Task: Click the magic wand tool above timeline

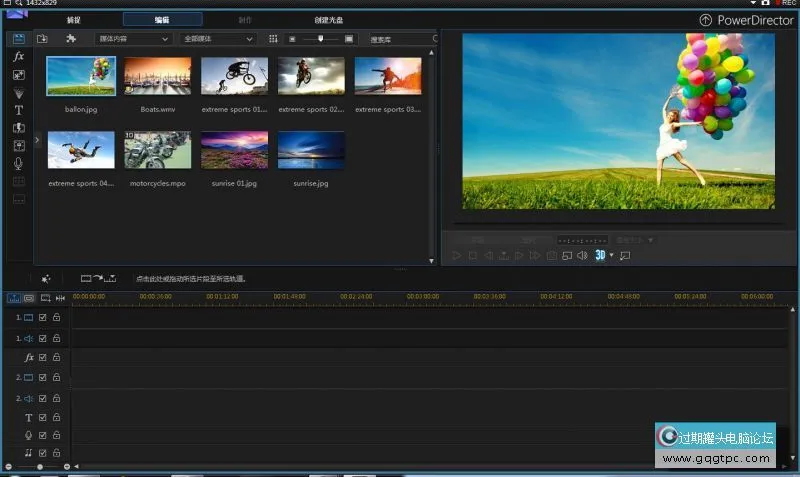Action: pyautogui.click(x=46, y=279)
